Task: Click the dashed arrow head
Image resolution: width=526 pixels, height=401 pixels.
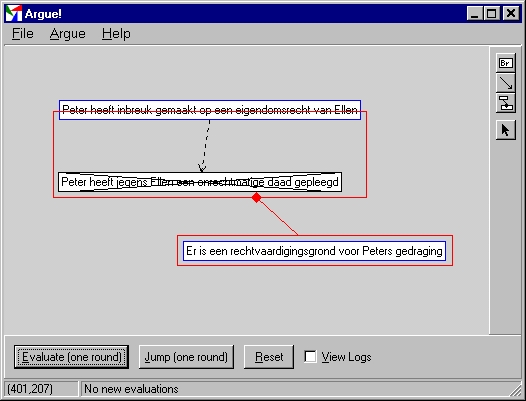Action: tap(202, 167)
